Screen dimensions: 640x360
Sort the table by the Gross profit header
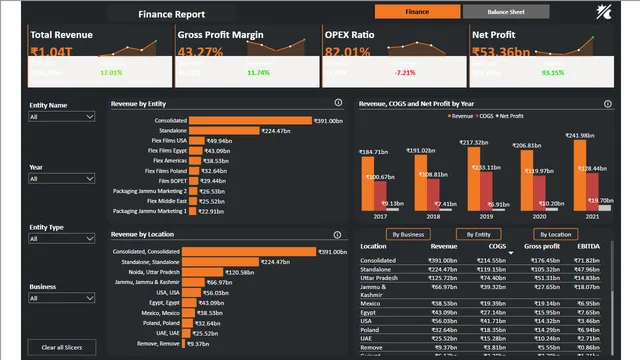click(542, 246)
